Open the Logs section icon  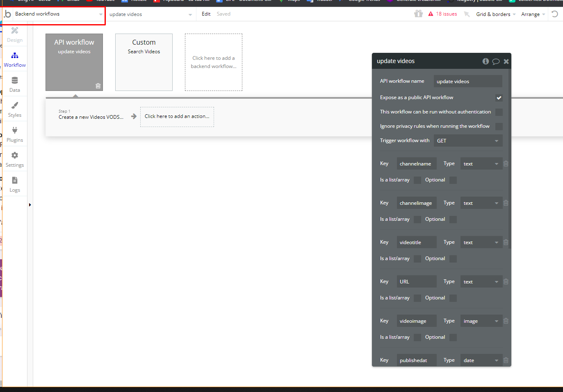(x=15, y=184)
